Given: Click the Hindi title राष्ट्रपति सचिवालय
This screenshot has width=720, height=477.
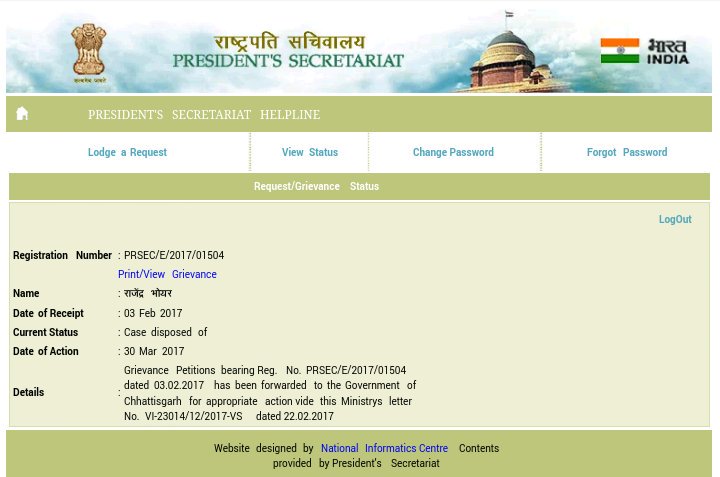Looking at the screenshot, I should pos(289,42).
